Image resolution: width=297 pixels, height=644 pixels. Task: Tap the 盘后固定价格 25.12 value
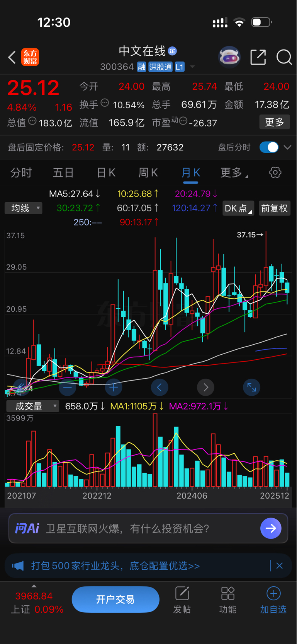pos(83,147)
